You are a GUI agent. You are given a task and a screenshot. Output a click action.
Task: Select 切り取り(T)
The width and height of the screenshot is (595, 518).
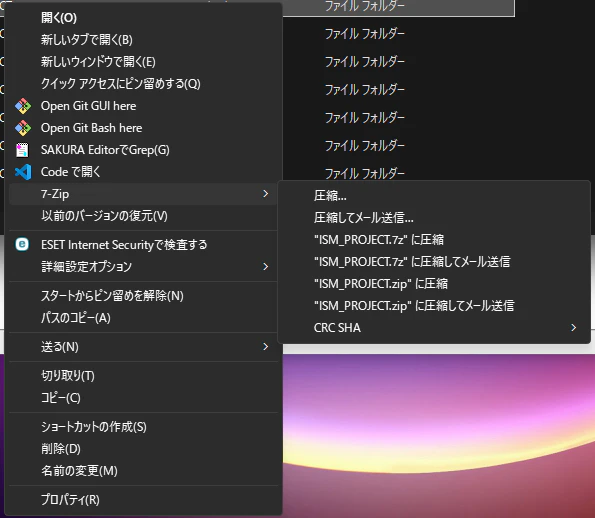click(x=143, y=376)
